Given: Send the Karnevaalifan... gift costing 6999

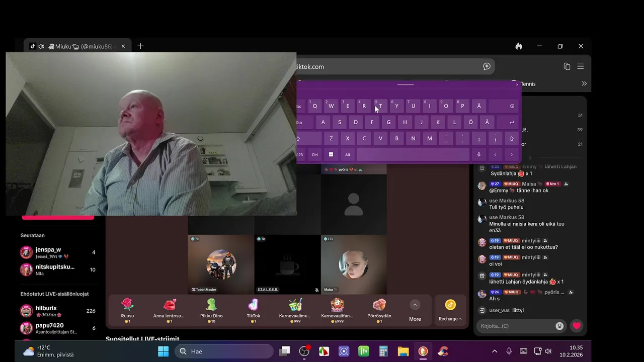Looking at the screenshot, I should [337, 310].
